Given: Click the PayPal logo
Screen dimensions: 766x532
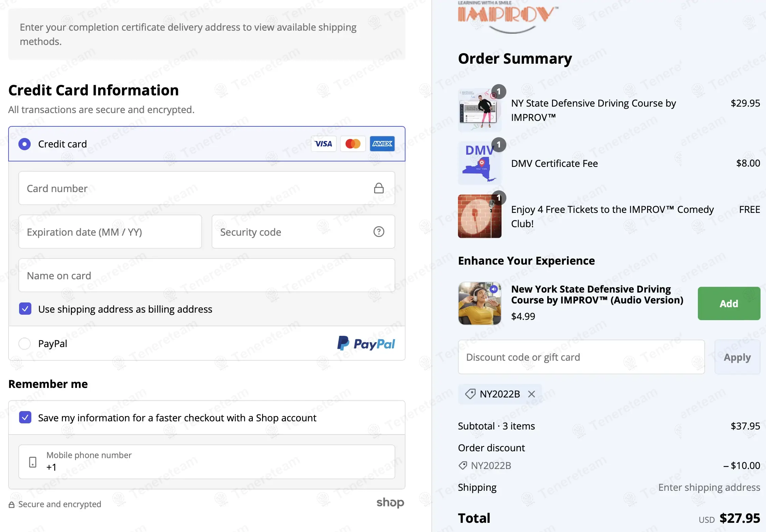Looking at the screenshot, I should (366, 343).
